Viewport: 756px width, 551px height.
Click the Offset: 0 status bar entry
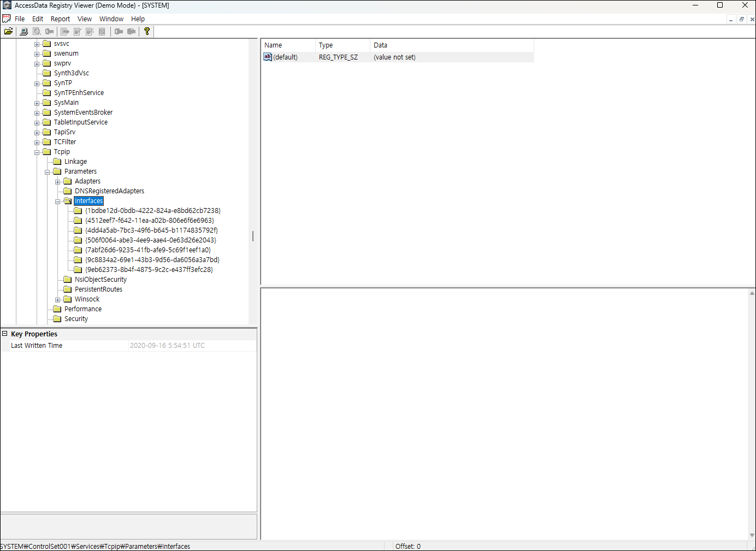click(x=408, y=546)
